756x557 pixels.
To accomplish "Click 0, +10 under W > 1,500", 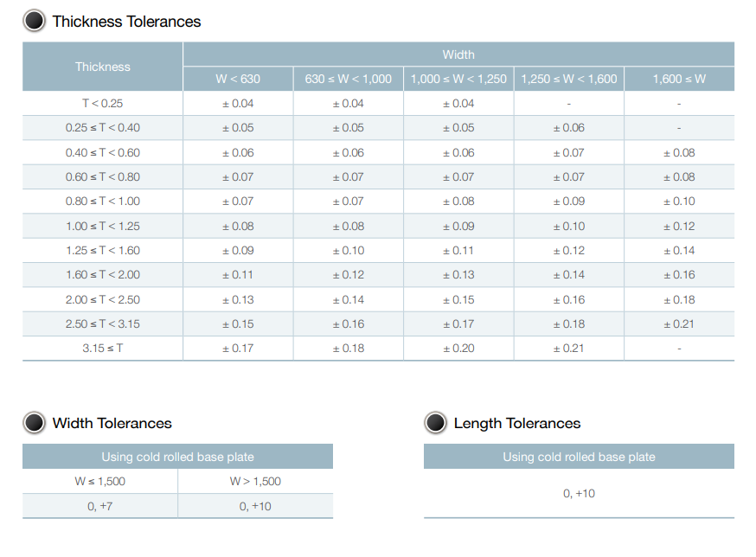I will click(x=255, y=506).
